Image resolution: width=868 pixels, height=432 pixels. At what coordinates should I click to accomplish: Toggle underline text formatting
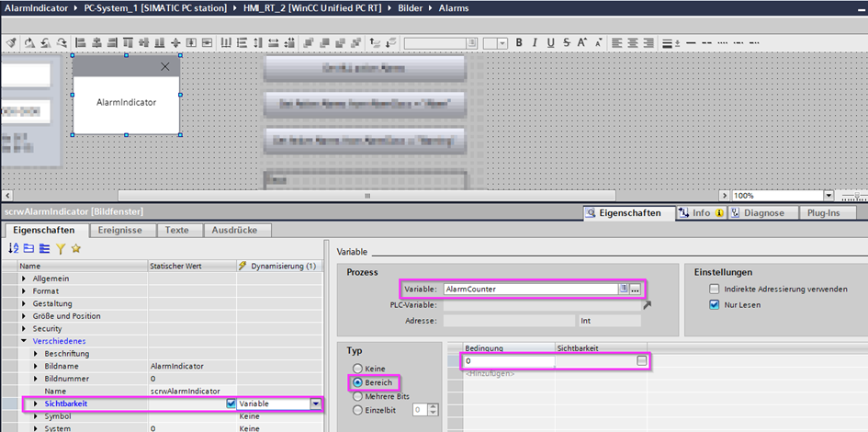point(551,42)
